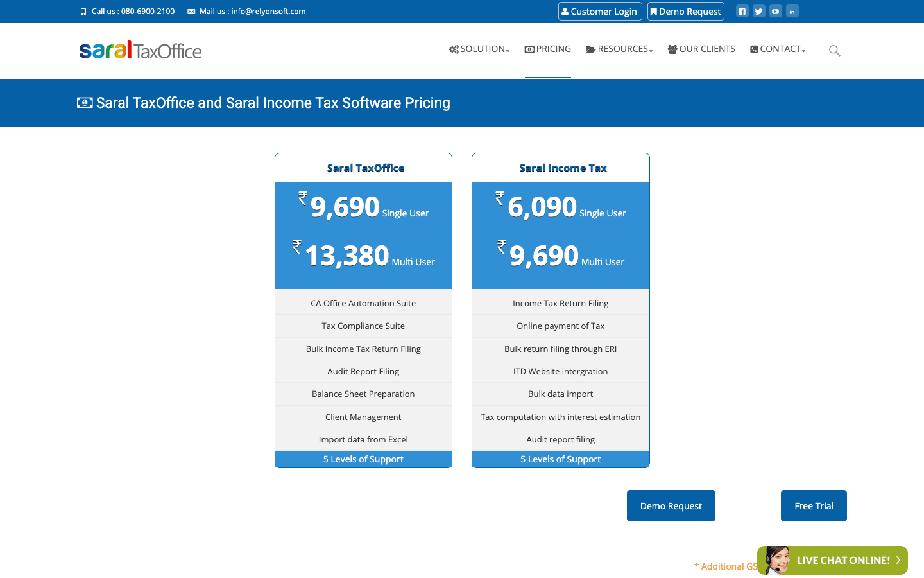Click the 6,090 Single User price

click(x=560, y=207)
